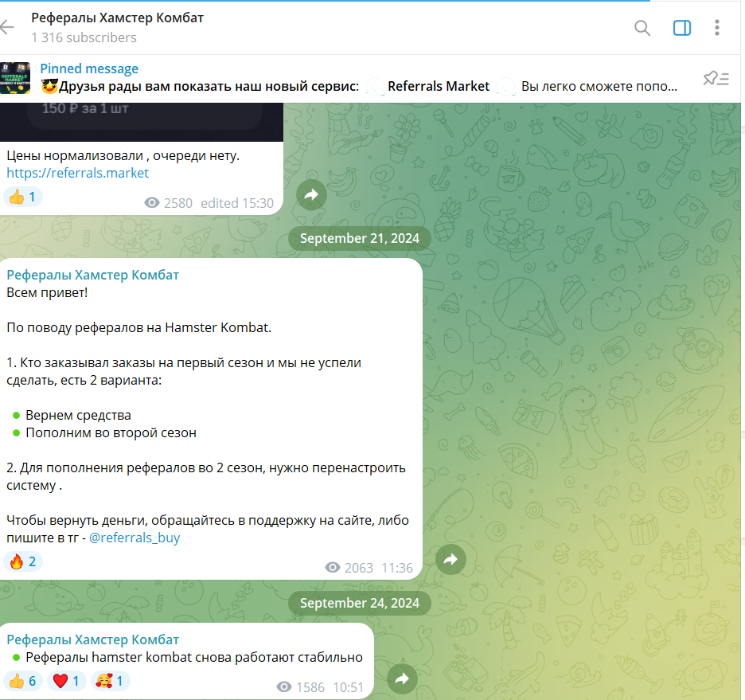Image resolution: width=745 pixels, height=700 pixels.
Task: Forward the 'Всем привет!' message
Action: click(451, 559)
